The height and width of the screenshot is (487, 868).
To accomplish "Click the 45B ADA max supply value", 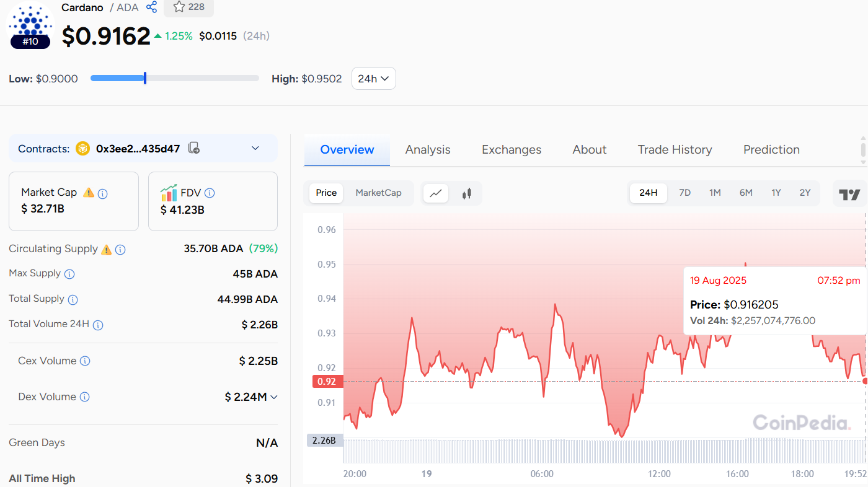I will click(x=255, y=274).
